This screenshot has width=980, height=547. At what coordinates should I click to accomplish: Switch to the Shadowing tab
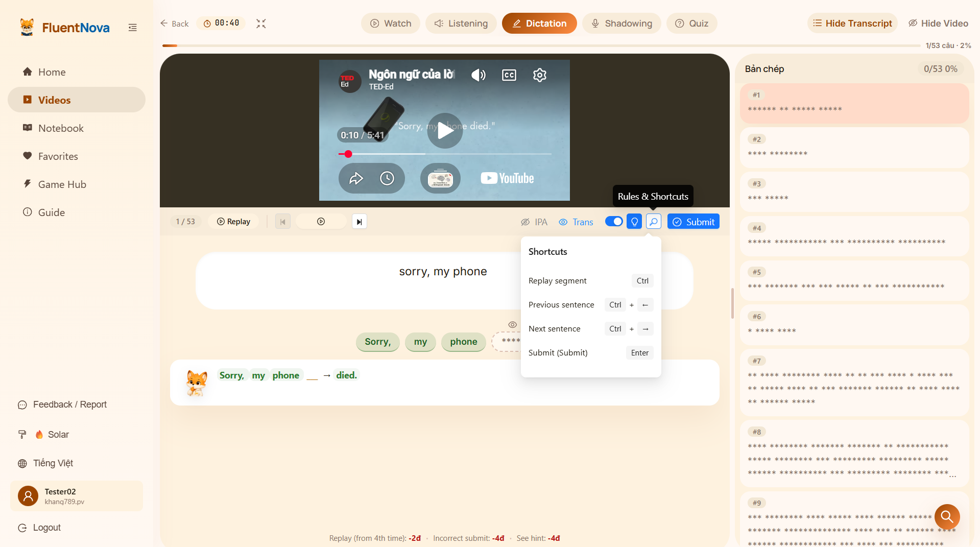click(x=622, y=23)
